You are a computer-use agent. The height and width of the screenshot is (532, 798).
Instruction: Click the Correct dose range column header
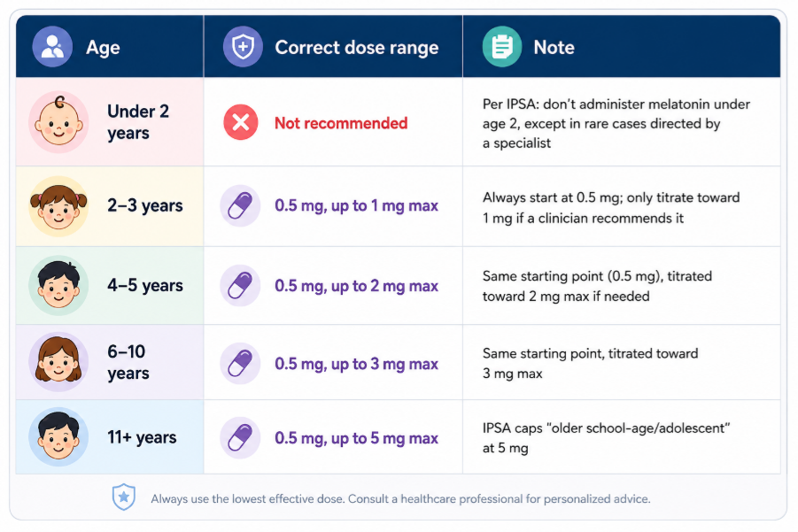tap(356, 47)
